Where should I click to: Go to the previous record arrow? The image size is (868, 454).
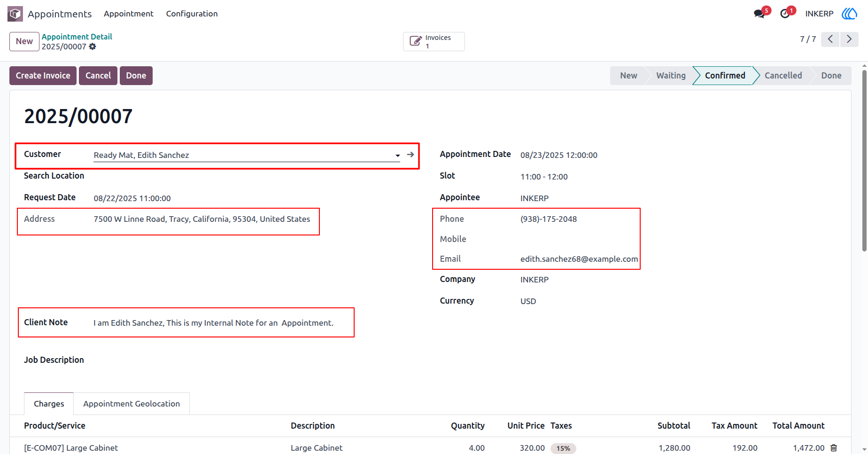coord(830,39)
